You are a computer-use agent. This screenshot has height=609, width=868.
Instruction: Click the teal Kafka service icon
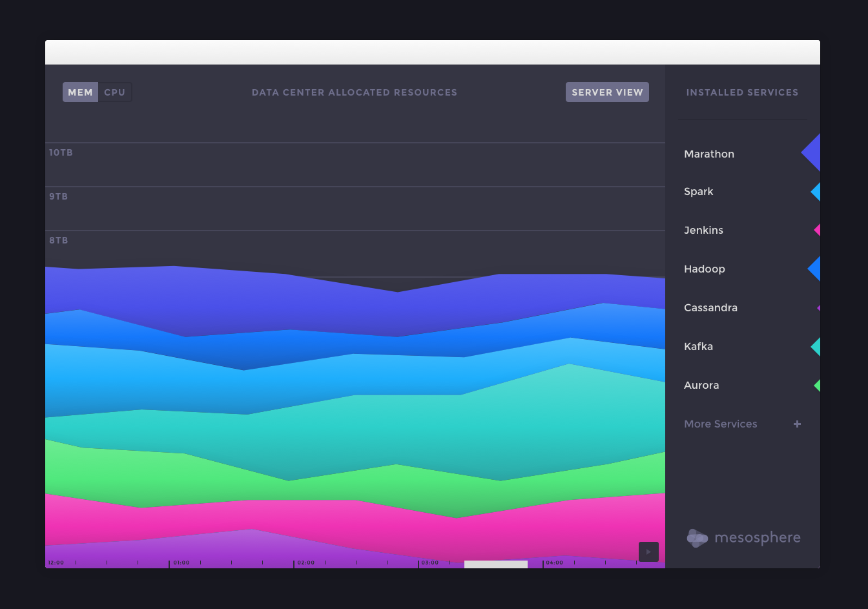(x=816, y=346)
